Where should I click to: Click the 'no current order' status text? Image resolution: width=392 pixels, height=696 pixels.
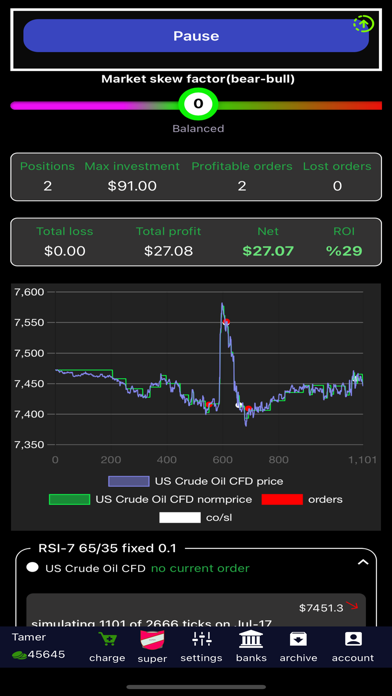click(200, 568)
